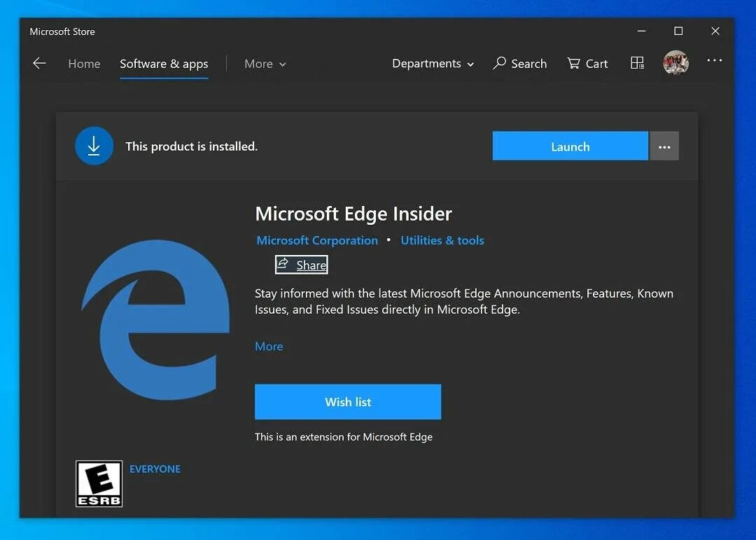Open more options beside Launch button
The image size is (756, 540).
(664, 146)
